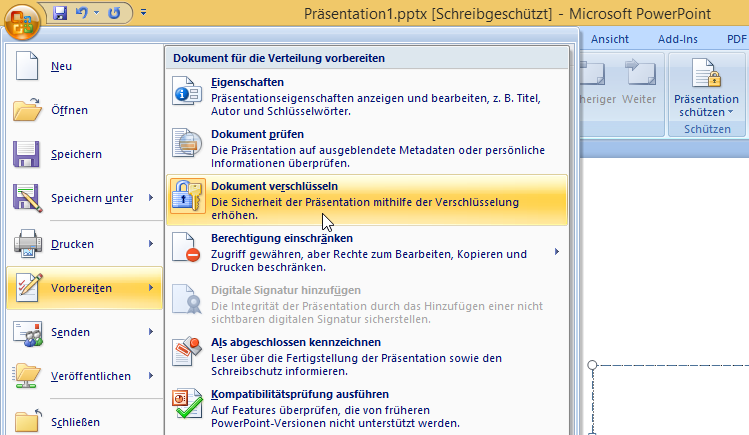Switch to the Add-Ins ribbon tab
Image resolution: width=749 pixels, height=435 pixels.
pyautogui.click(x=677, y=39)
